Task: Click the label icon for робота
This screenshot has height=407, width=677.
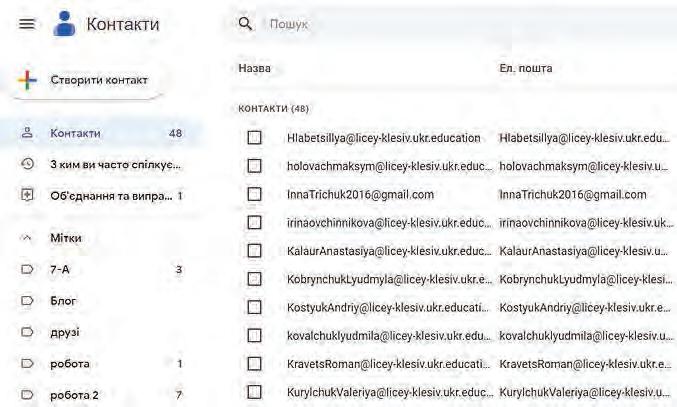Action: coord(27,363)
